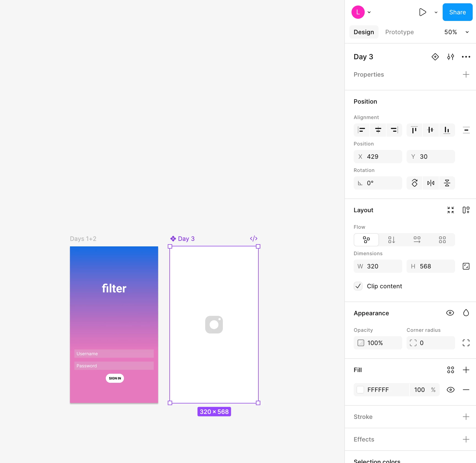Image resolution: width=476 pixels, height=463 pixels.
Task: Select vertical auto layout flow
Action: click(x=392, y=240)
